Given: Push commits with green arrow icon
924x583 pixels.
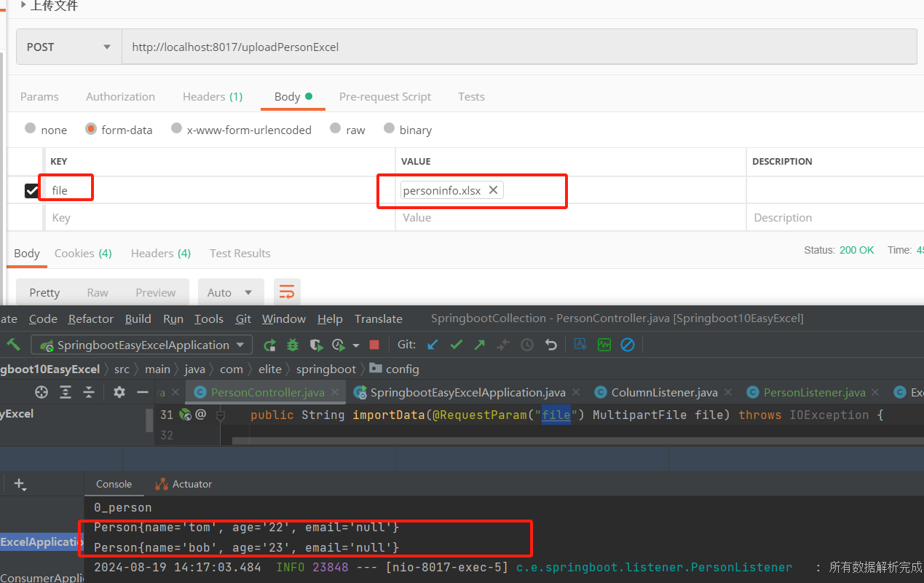Looking at the screenshot, I should [x=480, y=345].
